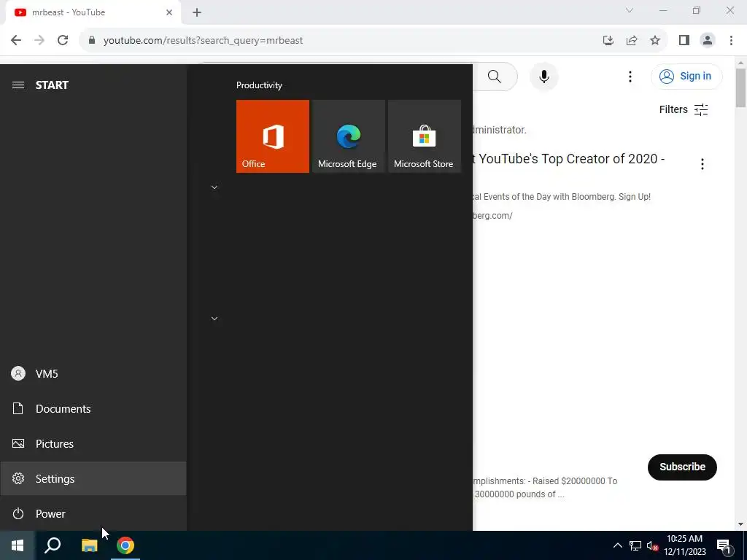Select the mrbeast - YouTube tab

click(x=93, y=12)
